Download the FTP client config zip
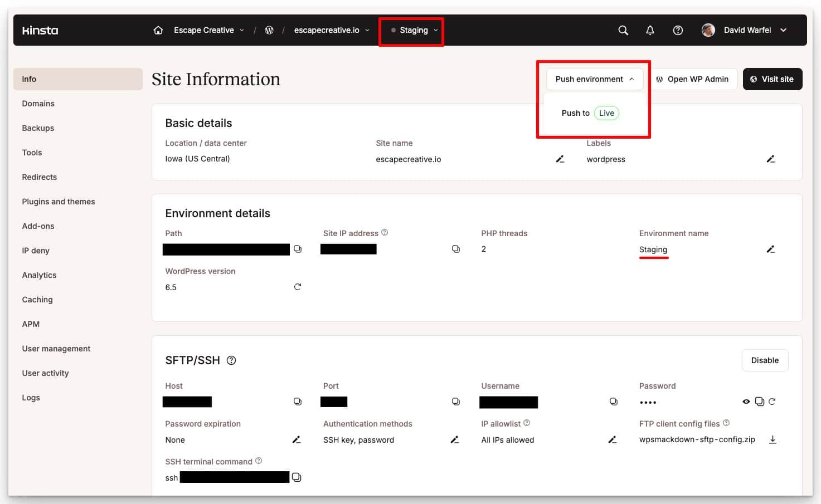 (x=773, y=439)
